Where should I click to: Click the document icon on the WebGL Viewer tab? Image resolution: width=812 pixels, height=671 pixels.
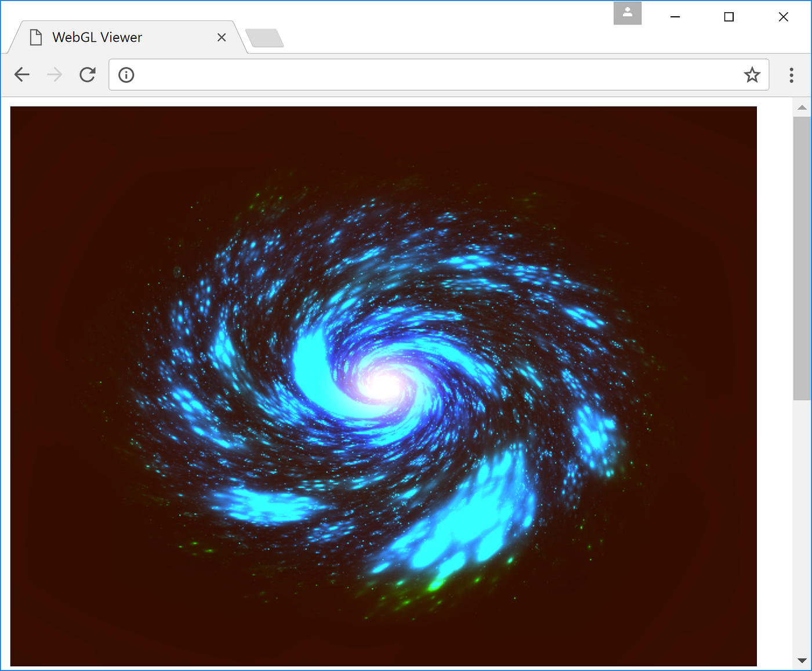(35, 37)
